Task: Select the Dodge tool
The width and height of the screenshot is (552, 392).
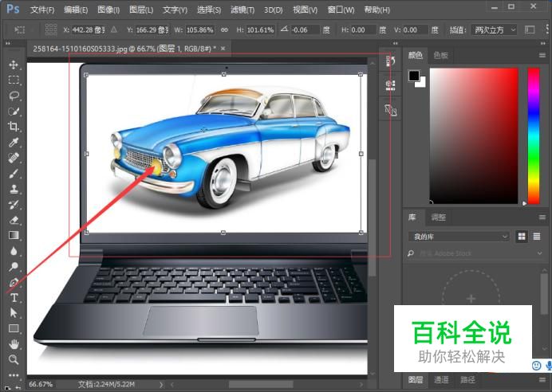Action: 14,266
